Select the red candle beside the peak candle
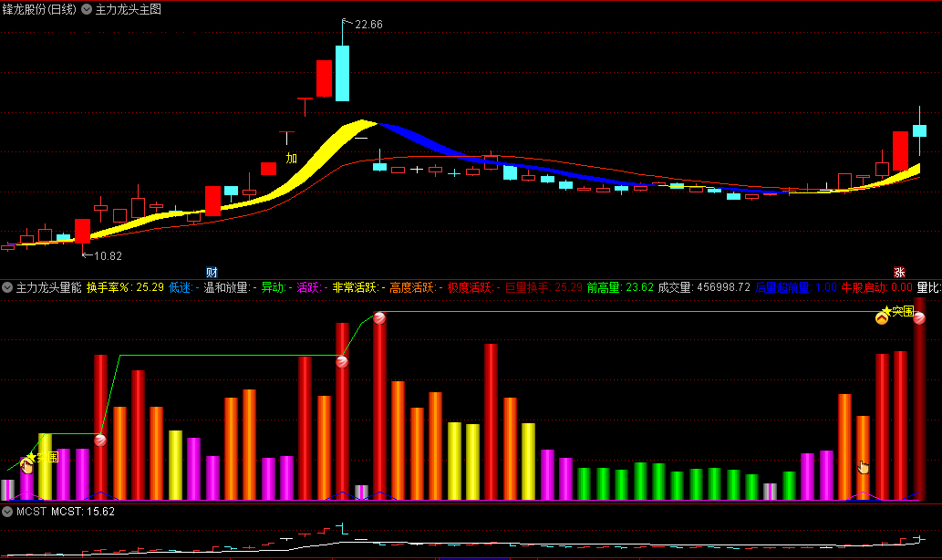Viewport: 942px width, 560px height. [324, 78]
